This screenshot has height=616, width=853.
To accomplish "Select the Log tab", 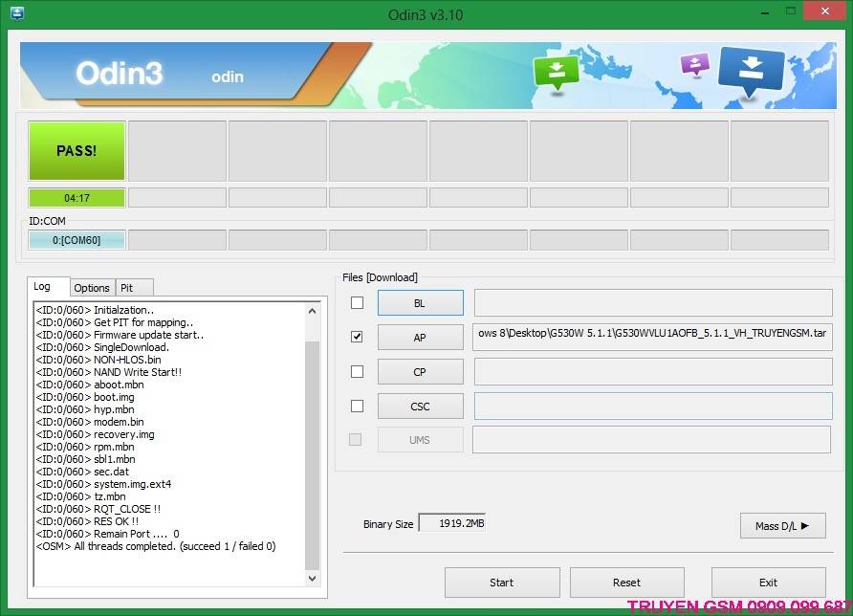I will [48, 286].
